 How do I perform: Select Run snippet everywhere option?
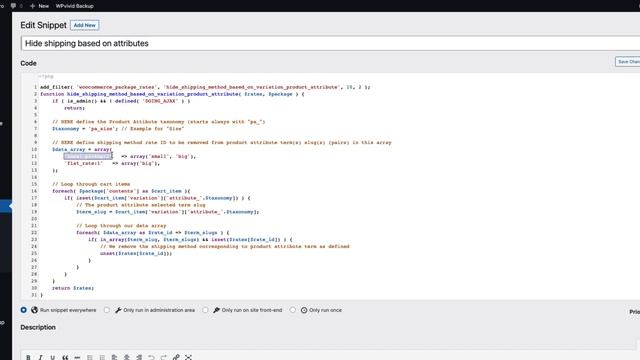click(24, 310)
